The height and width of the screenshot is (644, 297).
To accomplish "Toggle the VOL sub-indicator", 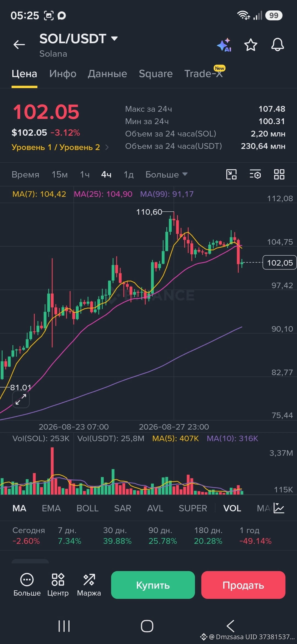I will (x=232, y=508).
